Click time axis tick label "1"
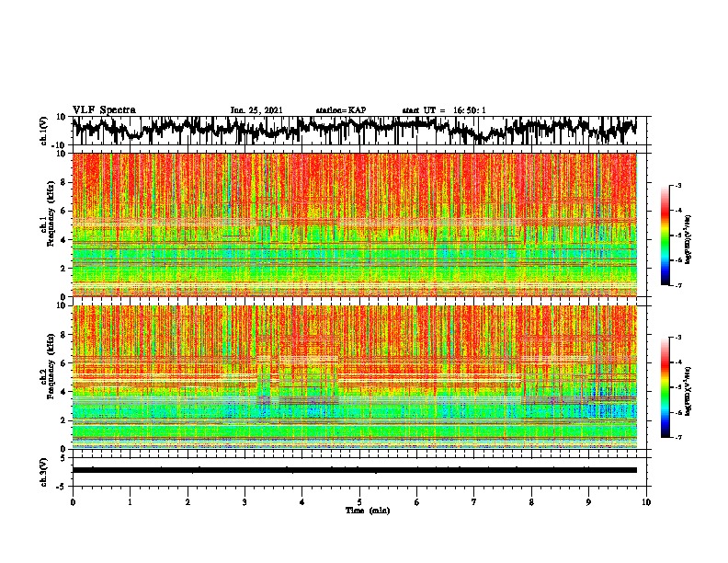This screenshot has width=728, height=563. [130, 502]
